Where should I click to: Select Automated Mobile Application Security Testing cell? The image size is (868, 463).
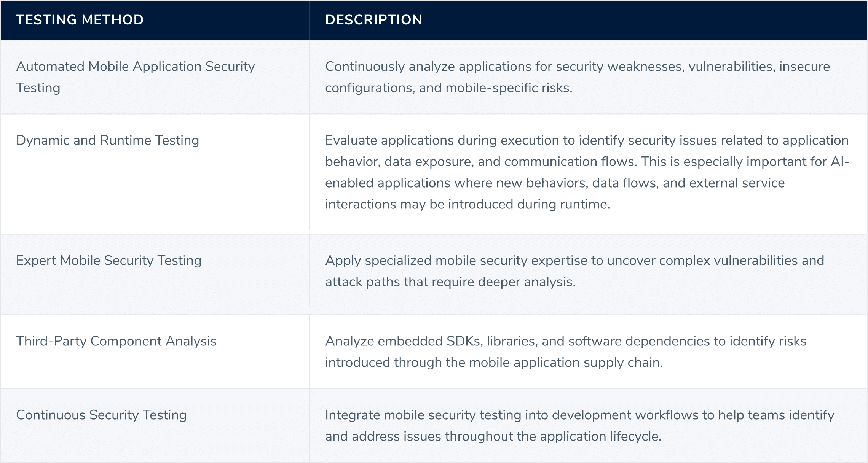tap(155, 77)
